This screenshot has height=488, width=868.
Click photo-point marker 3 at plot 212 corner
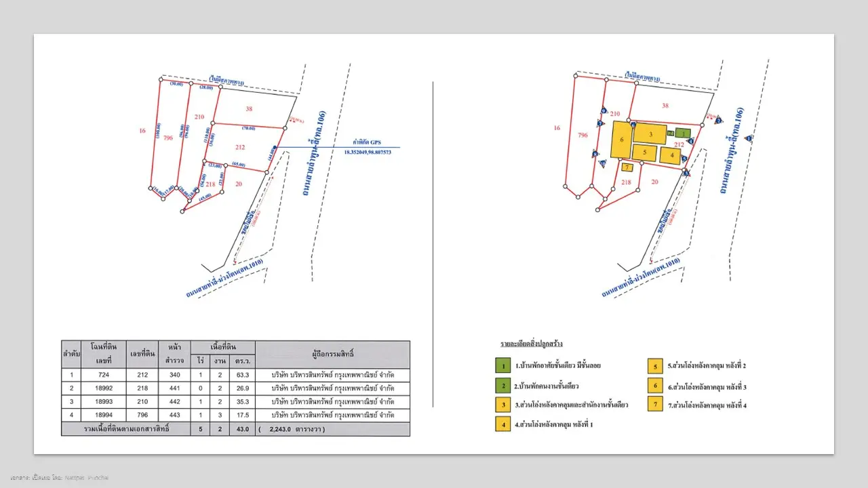point(686,174)
